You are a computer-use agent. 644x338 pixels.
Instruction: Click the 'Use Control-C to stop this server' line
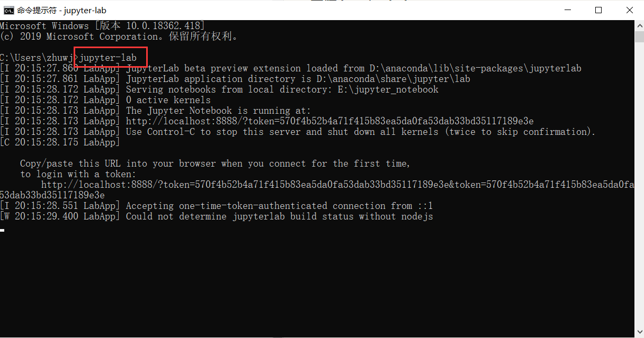tap(298, 132)
